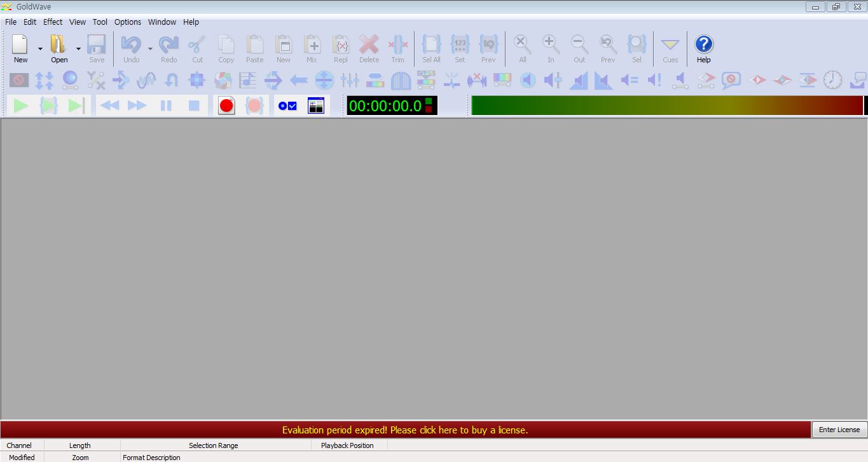Screen dimensions: 868x462
Task: Click the Pause playback button
Action: pos(166,105)
